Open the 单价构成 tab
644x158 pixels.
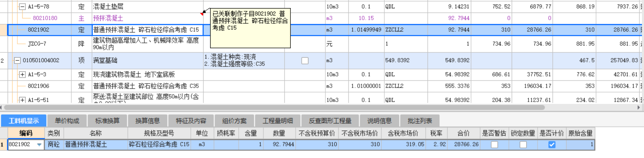[x=67, y=121]
